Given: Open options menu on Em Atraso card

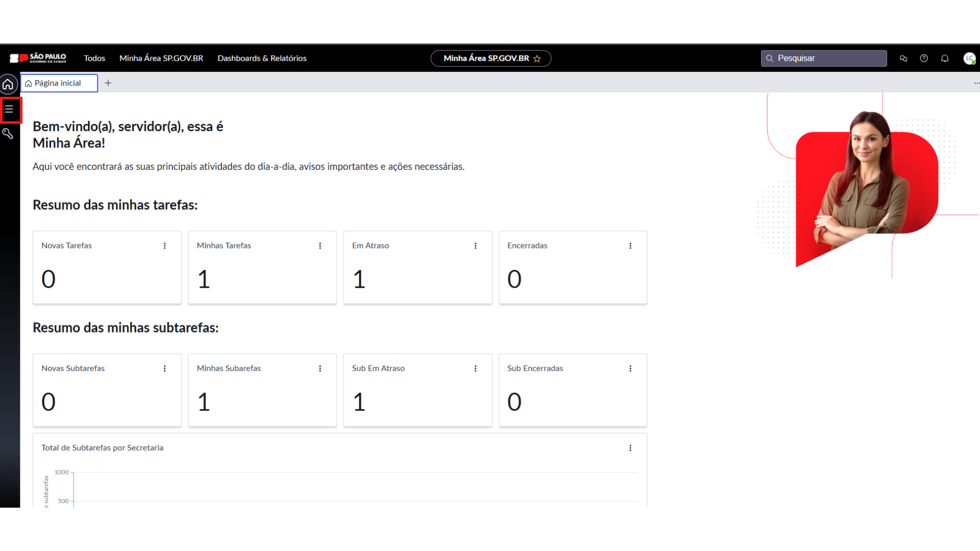Looking at the screenshot, I should pos(475,246).
